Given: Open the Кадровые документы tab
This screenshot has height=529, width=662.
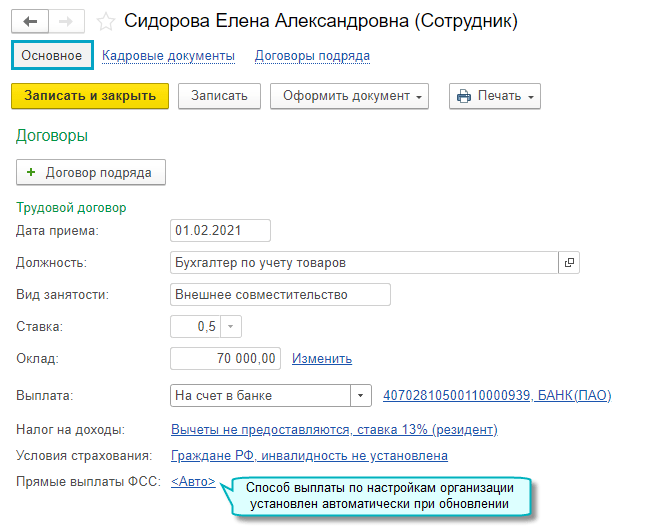Looking at the screenshot, I should tap(168, 56).
